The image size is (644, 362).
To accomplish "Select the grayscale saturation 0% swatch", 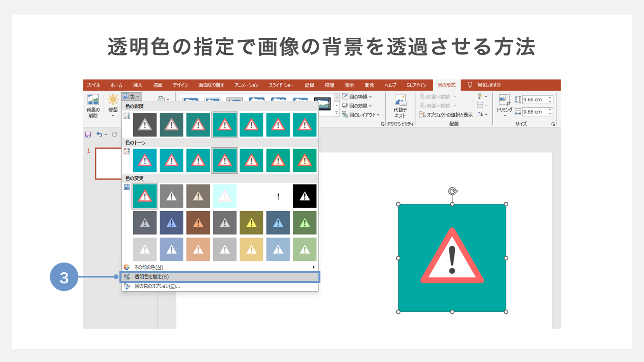I will pos(145,125).
